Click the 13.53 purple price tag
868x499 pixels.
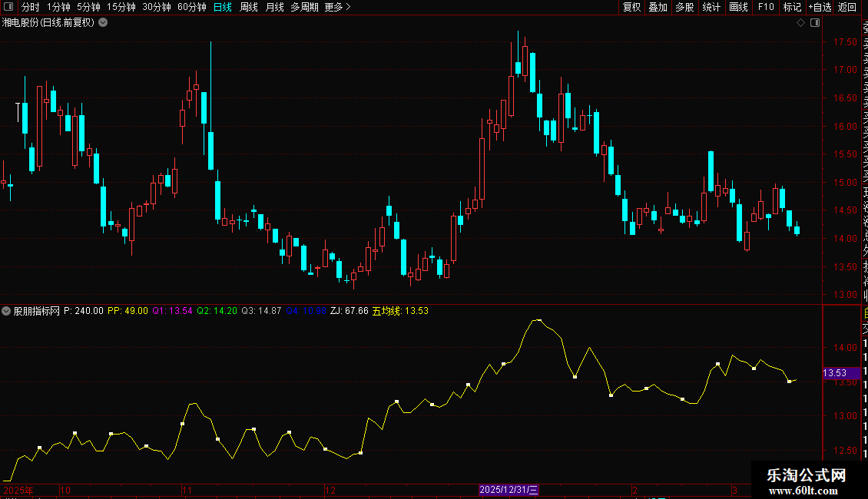pos(841,373)
